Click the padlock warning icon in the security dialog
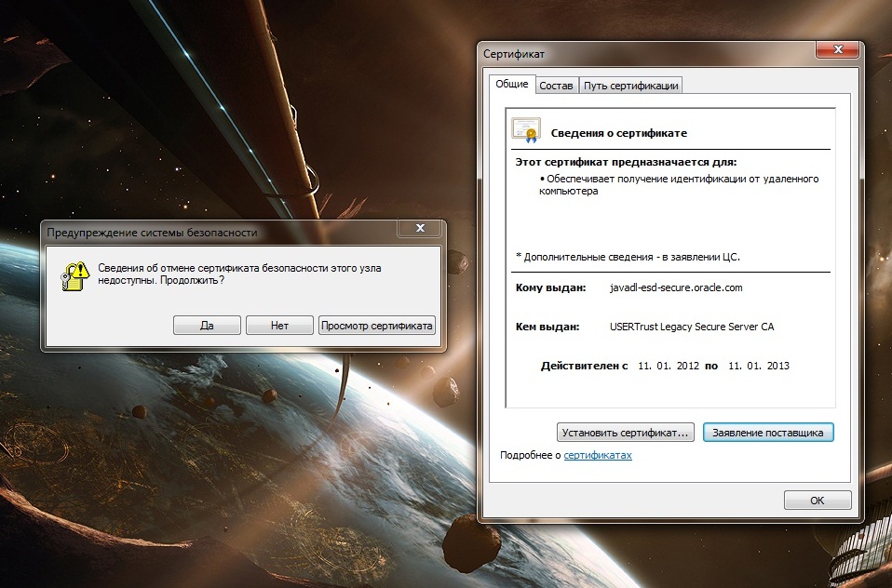Image resolution: width=892 pixels, height=588 pixels. pos(75,276)
